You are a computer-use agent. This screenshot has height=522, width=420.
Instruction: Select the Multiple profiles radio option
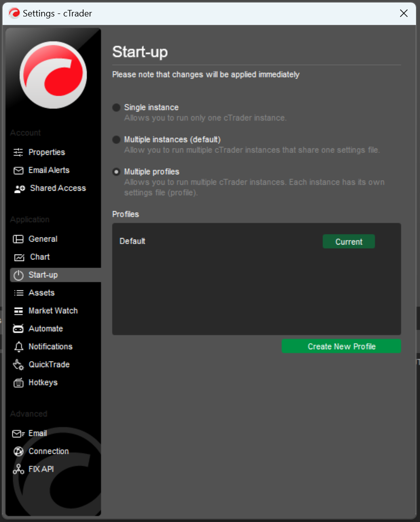pos(116,172)
